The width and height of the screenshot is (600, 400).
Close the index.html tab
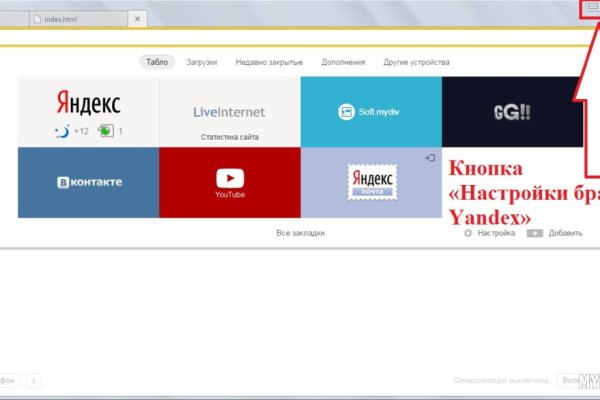tap(138, 19)
